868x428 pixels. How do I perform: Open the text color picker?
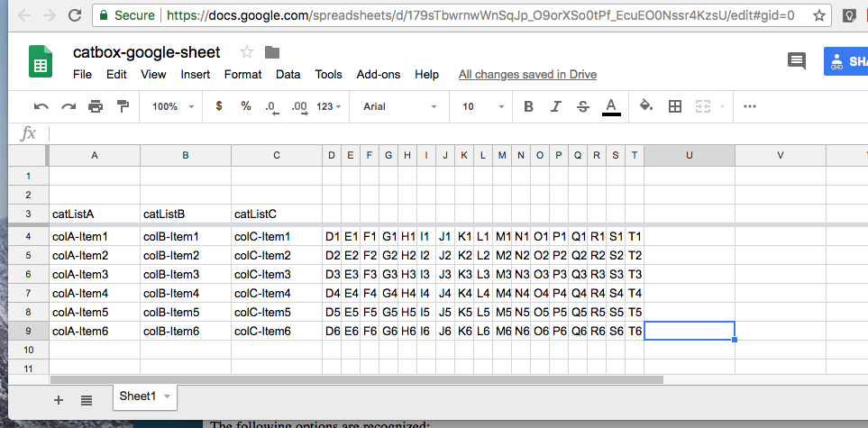(611, 107)
